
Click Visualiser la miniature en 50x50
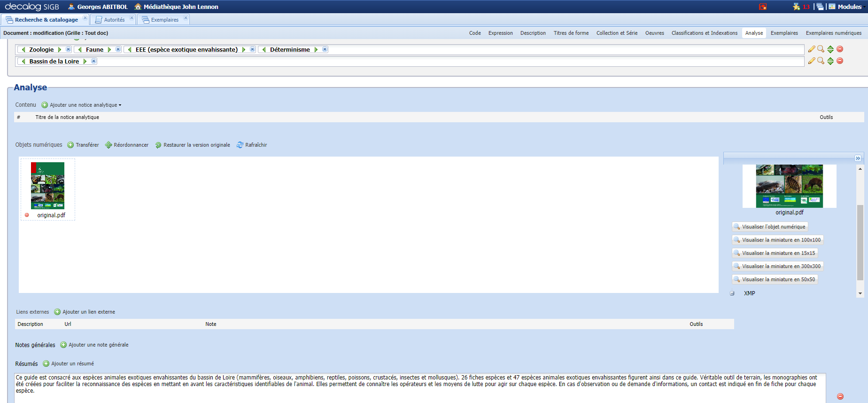click(775, 279)
